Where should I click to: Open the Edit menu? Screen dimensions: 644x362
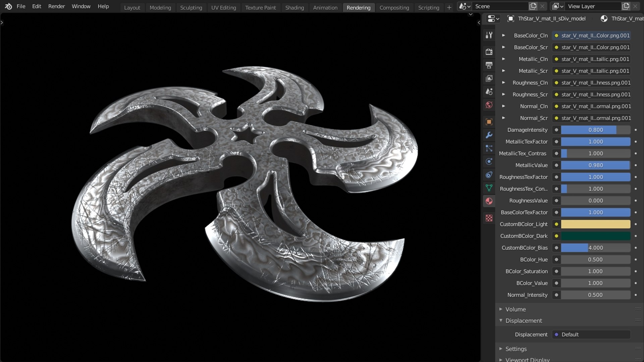37,6
